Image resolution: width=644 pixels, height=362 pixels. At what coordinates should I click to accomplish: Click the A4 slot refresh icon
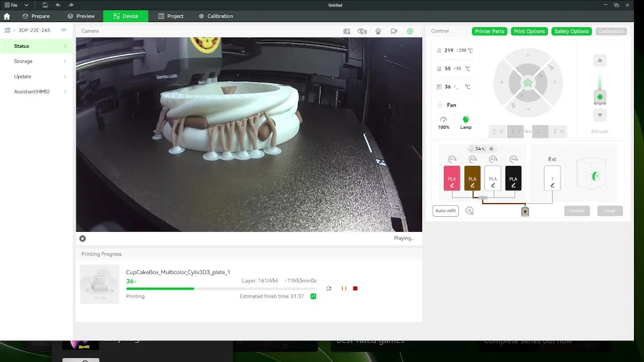[x=513, y=159]
